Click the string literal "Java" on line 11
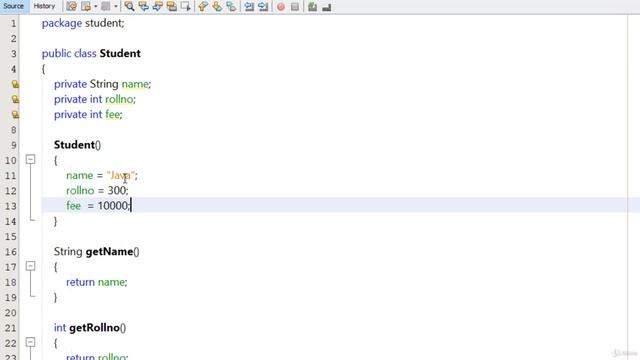This screenshot has width=640, height=360. pos(120,176)
